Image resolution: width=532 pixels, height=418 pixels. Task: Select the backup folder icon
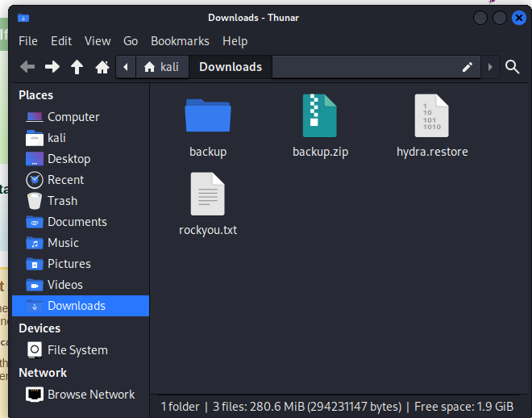(x=208, y=115)
